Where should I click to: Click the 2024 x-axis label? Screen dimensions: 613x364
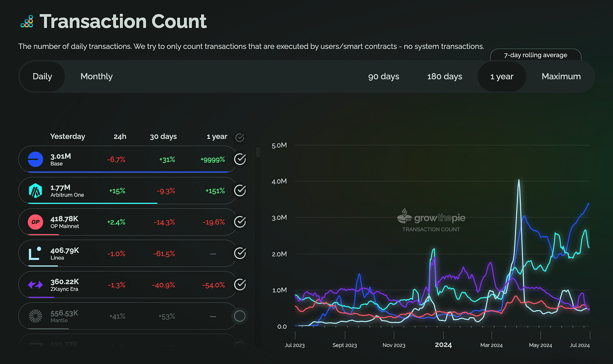click(x=443, y=345)
